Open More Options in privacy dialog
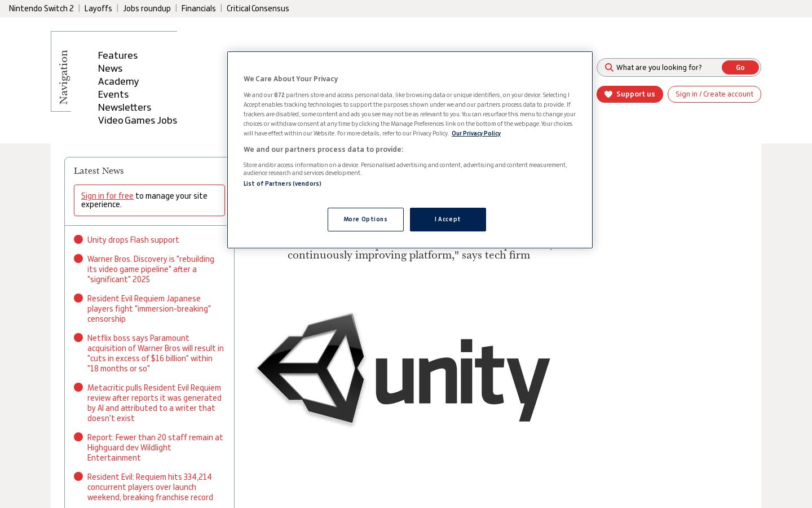The height and width of the screenshot is (508, 812). click(x=365, y=220)
